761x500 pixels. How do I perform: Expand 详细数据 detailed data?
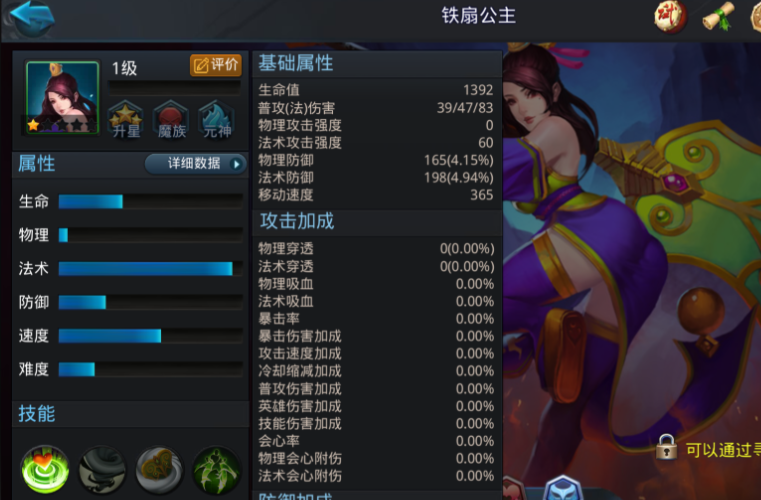(x=195, y=164)
